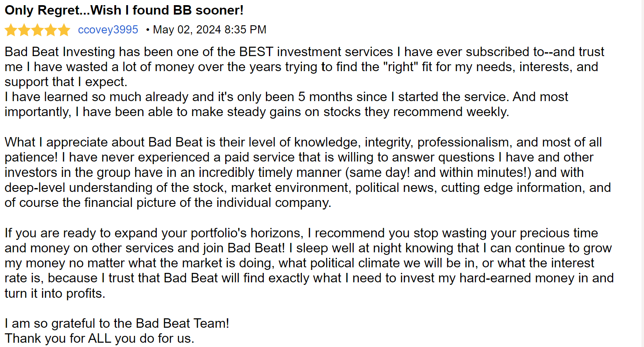Viewport: 644px width, 347px height.
Task: Click the review date May 02, 2024
Action: point(186,30)
